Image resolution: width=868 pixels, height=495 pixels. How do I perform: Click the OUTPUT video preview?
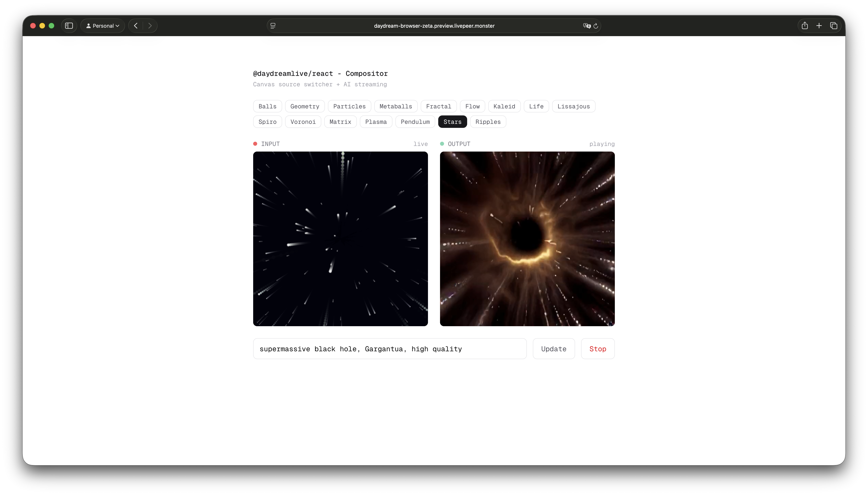tap(527, 239)
